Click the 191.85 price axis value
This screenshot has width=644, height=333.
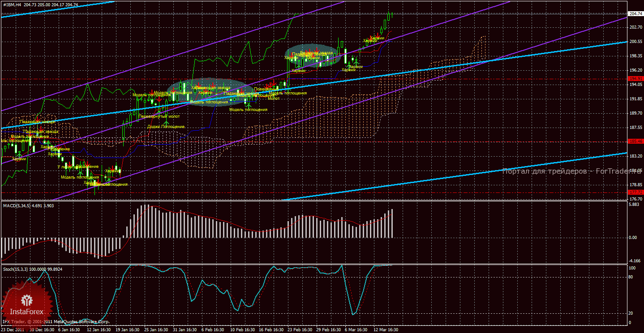pyautogui.click(x=635, y=99)
